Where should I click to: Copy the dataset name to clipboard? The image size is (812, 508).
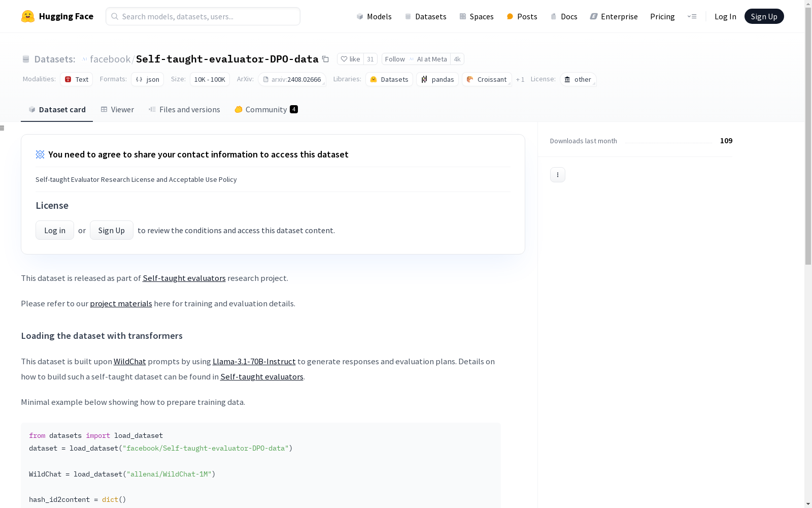coord(326,59)
